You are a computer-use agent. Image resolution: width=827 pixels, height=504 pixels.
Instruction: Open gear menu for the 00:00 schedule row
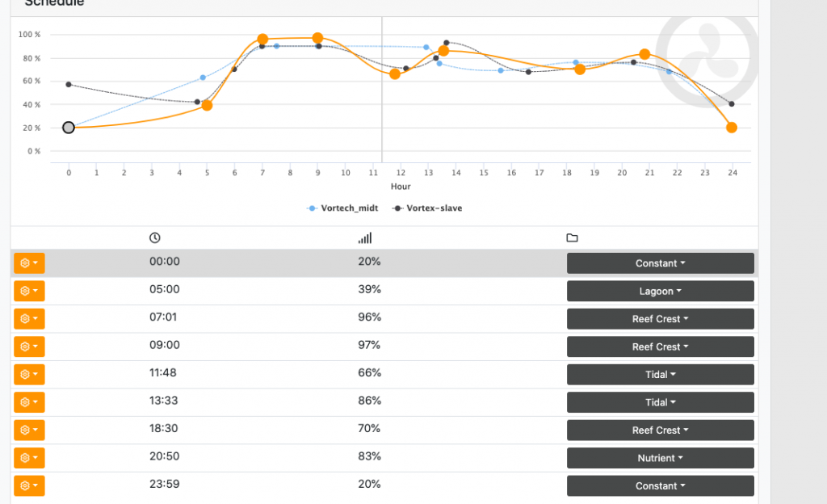click(29, 263)
